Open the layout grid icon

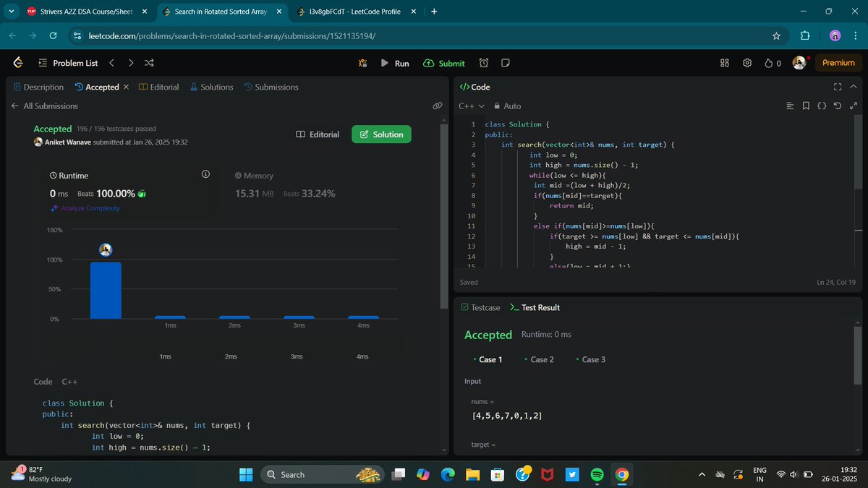tap(725, 63)
